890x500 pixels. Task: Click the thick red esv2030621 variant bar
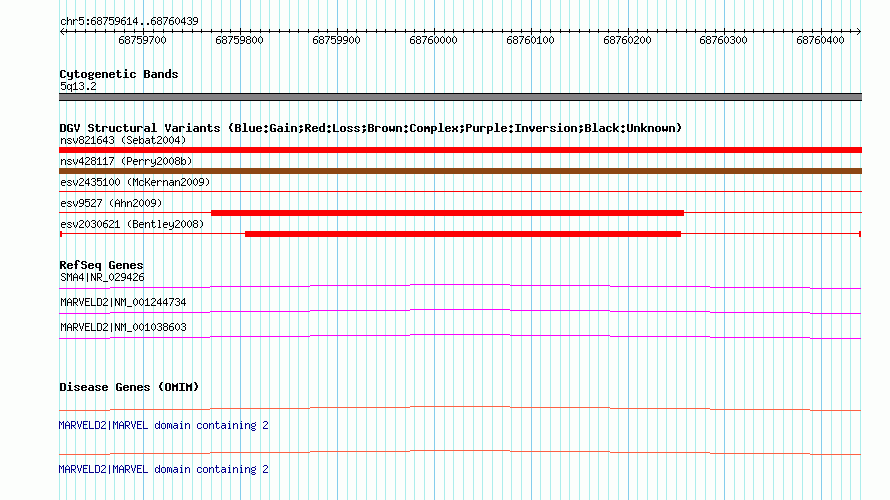[463, 234]
